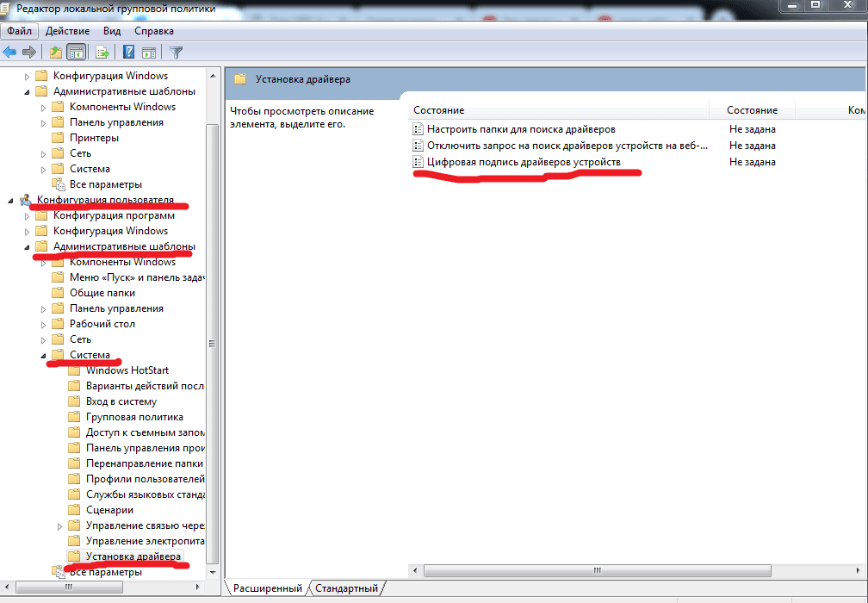This screenshot has height=603, width=868.
Task: Select Цифровая подпись драйверов устройств policy
Action: 524,162
